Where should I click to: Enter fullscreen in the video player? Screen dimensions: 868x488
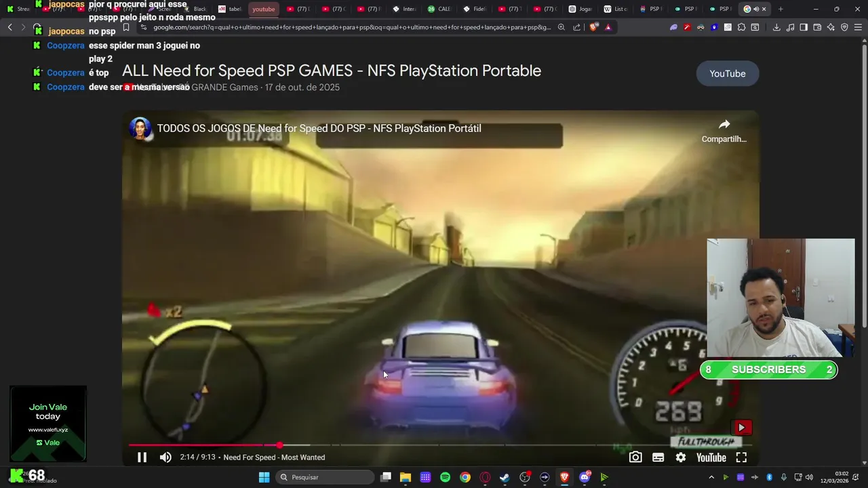click(x=741, y=457)
